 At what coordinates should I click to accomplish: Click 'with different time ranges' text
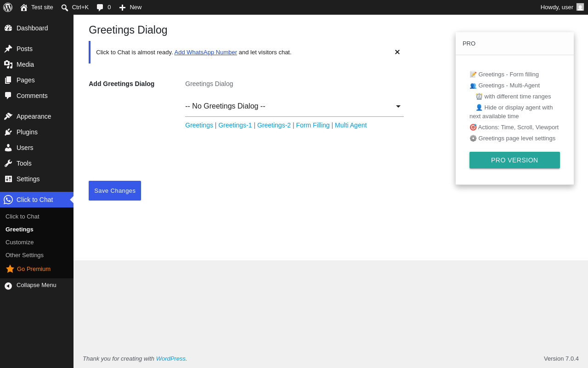(518, 96)
